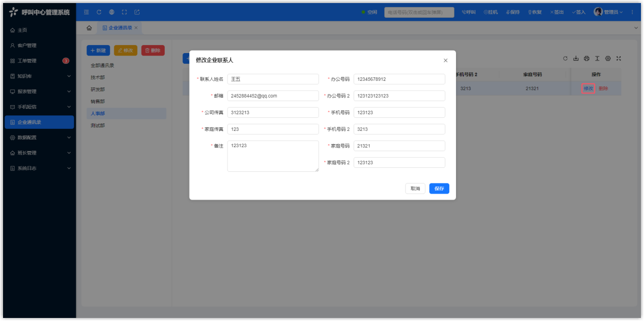Collapse the sidebar menu using top-left icon
This screenshot has height=321, width=644.
coord(86,12)
